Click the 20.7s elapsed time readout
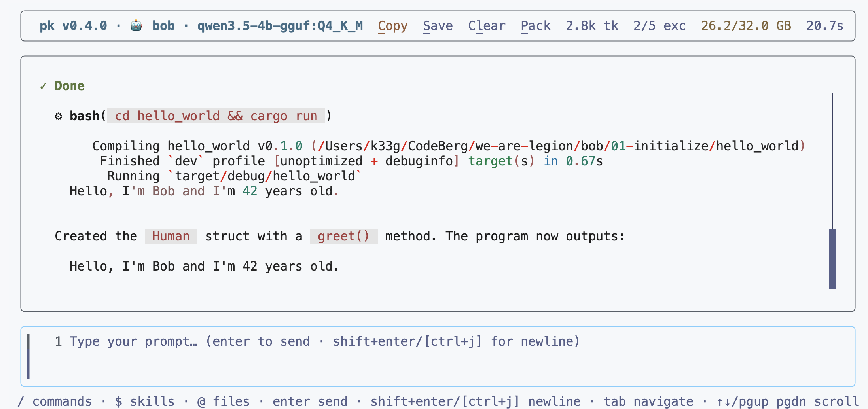 [825, 26]
